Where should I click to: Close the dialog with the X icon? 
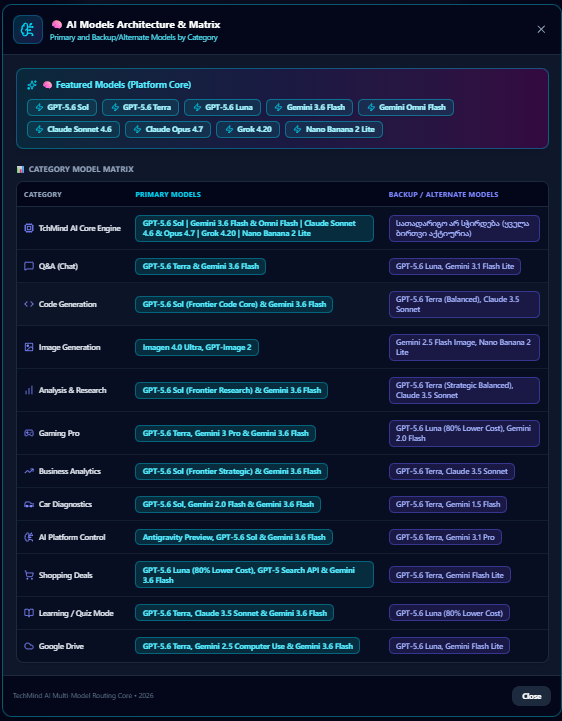point(541,29)
